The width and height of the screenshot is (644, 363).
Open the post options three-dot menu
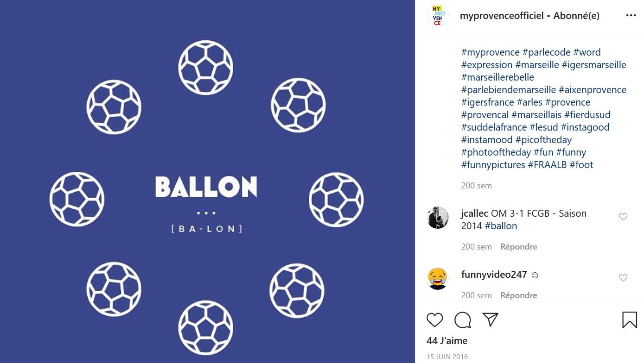(631, 15)
